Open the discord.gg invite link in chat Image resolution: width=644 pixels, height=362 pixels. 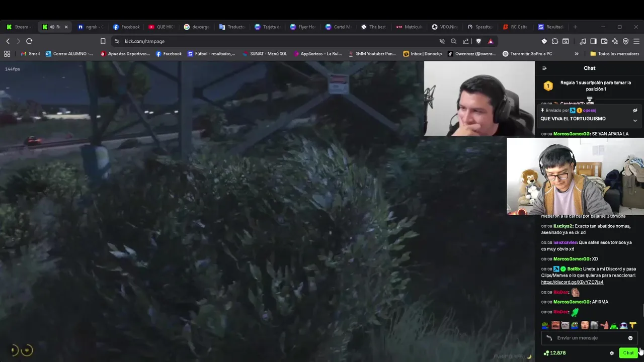pyautogui.click(x=572, y=282)
